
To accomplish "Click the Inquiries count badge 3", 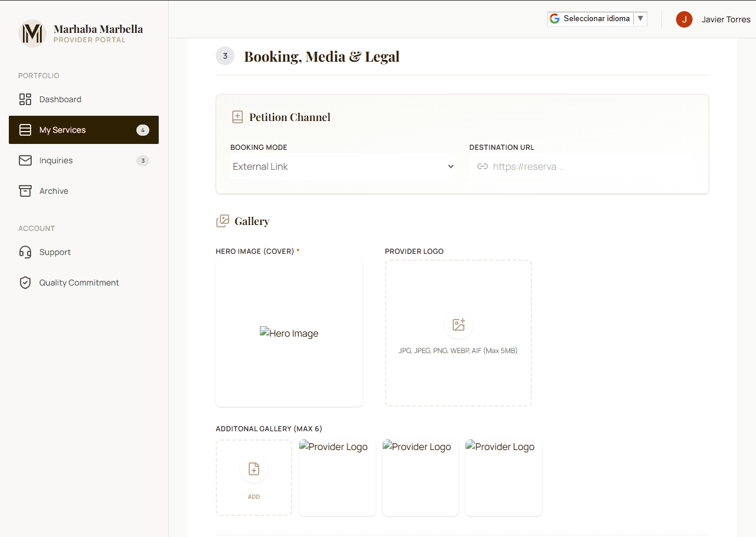I will click(143, 160).
